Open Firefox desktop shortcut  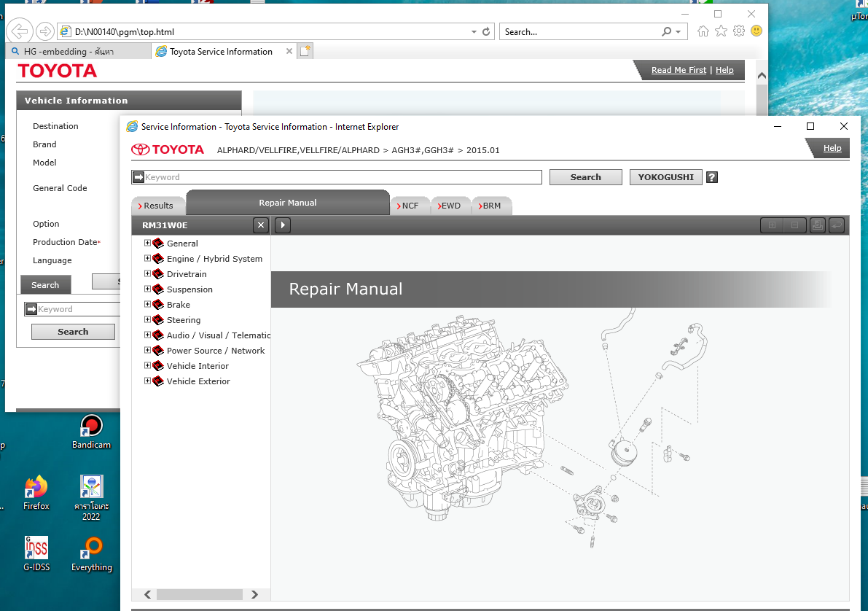pos(36,493)
